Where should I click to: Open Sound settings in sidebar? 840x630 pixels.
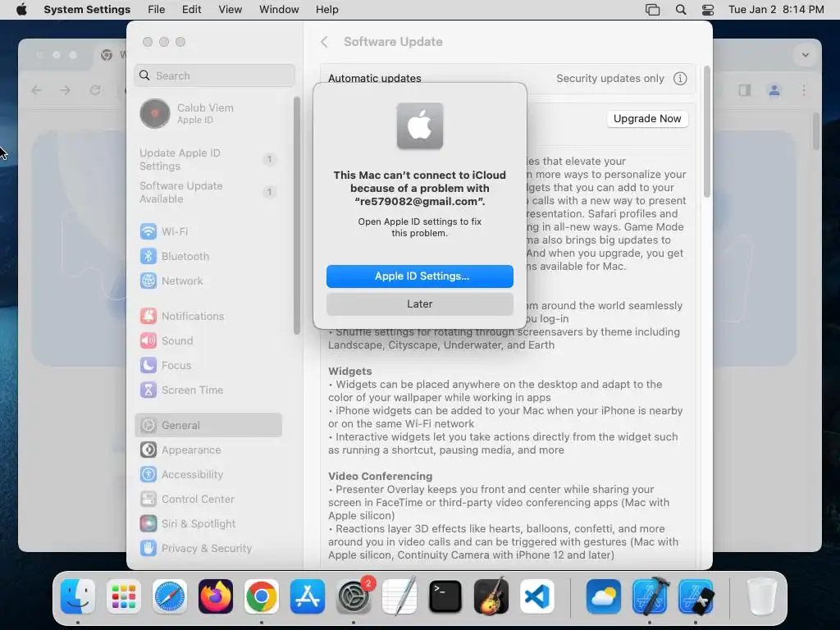coord(209,340)
